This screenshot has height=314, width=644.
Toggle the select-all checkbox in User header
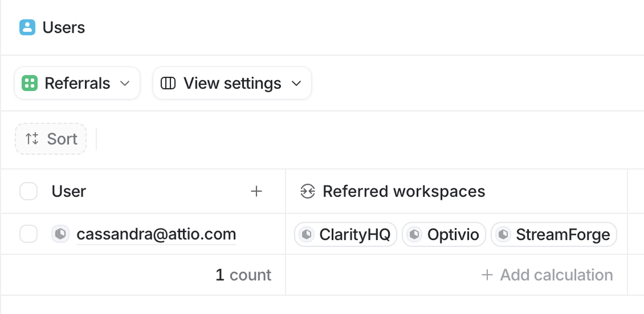pyautogui.click(x=29, y=191)
